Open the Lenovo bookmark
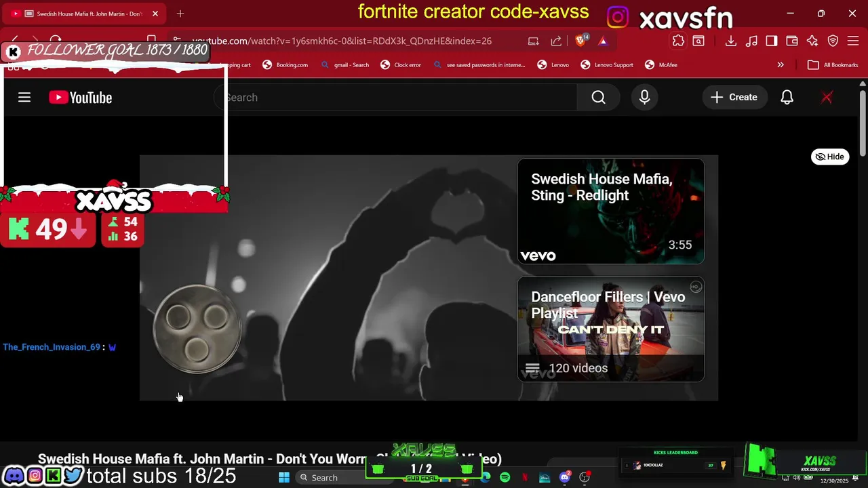This screenshot has width=868, height=488. point(553,65)
